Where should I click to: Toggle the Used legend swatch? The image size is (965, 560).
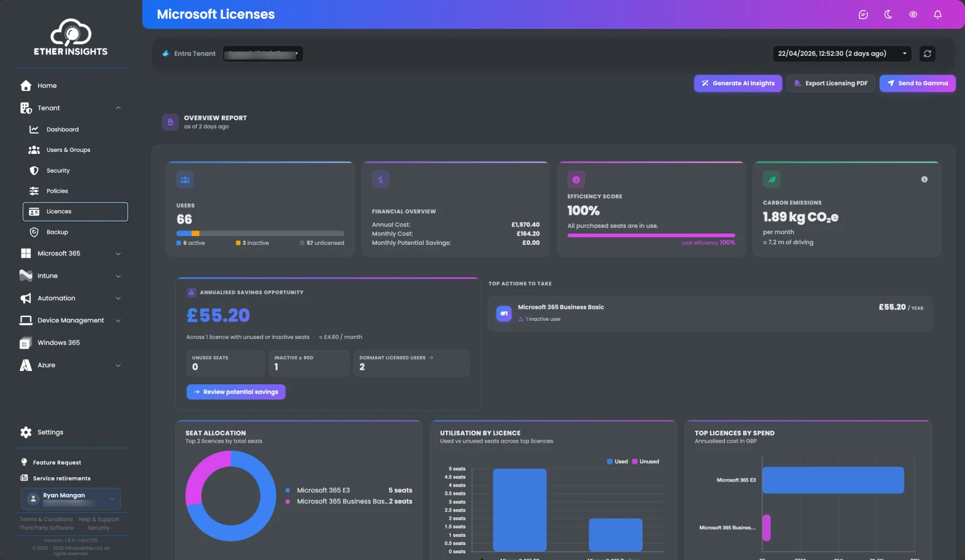click(x=609, y=461)
